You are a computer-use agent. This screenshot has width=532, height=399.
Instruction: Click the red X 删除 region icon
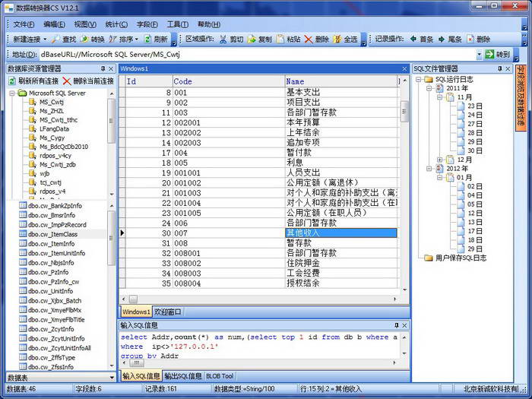click(x=316, y=39)
